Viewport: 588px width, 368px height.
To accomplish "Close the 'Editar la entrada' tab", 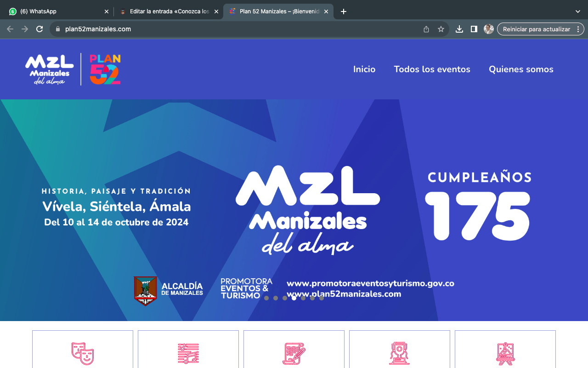I will click(x=216, y=11).
